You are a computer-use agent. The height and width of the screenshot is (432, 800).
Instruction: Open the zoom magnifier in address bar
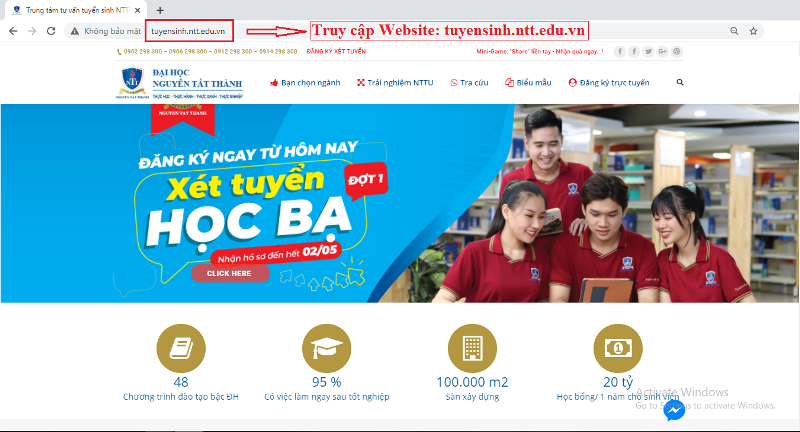[734, 31]
